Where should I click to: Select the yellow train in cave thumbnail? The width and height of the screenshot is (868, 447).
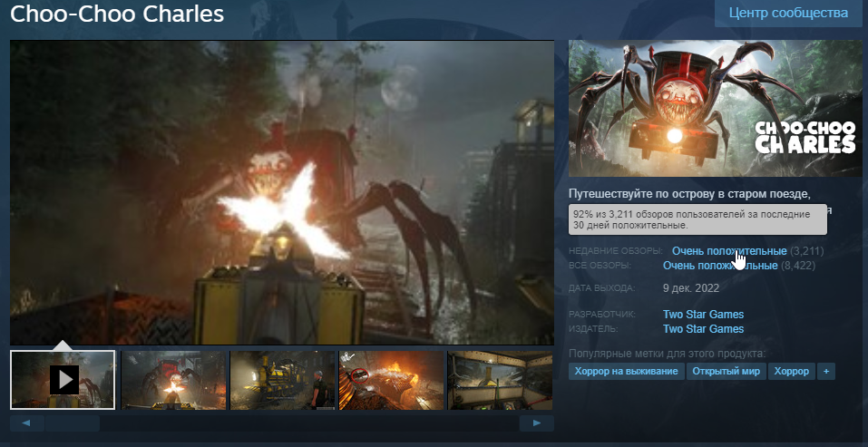282,380
